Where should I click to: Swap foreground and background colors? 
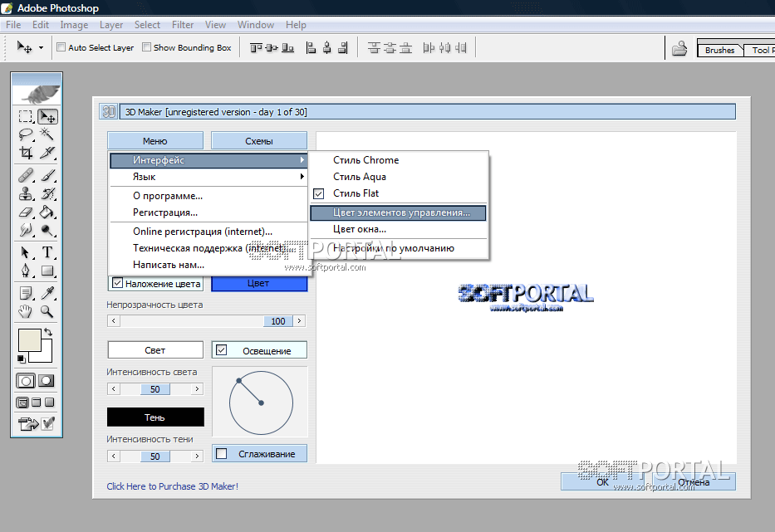tap(48, 332)
